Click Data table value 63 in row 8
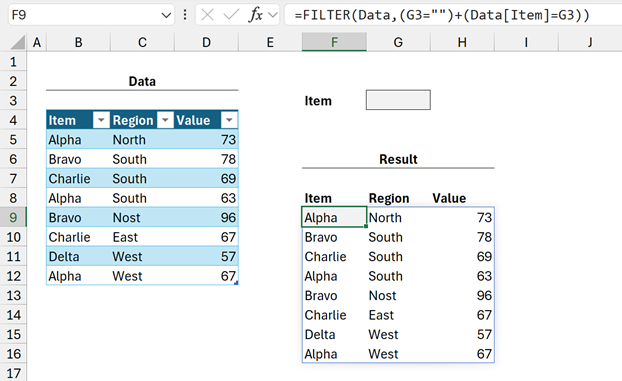Viewport: 622px width, 381px height. click(x=206, y=198)
